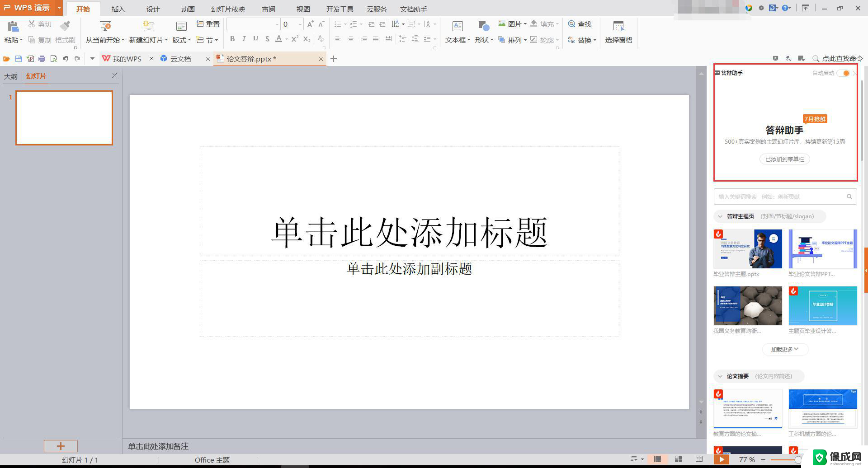
Task: Click the zoom out minus button
Action: (763, 459)
